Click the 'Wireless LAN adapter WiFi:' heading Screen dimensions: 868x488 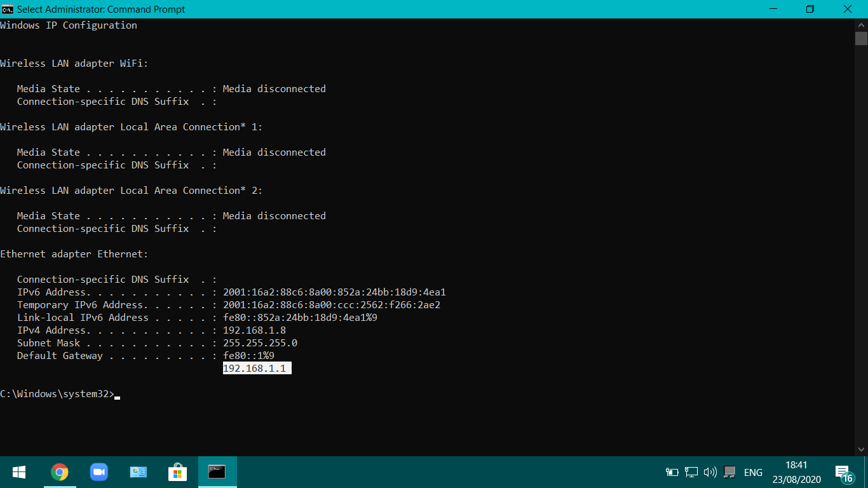click(74, 64)
